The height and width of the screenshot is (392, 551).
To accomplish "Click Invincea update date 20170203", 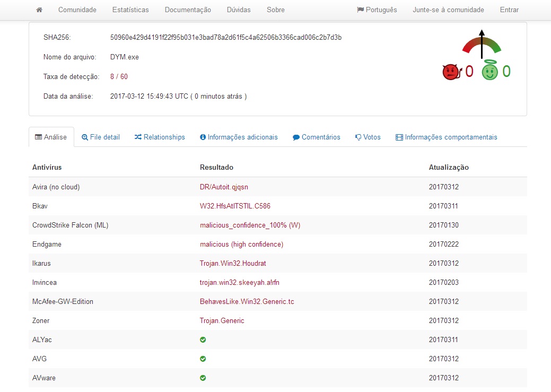I will point(443,282).
